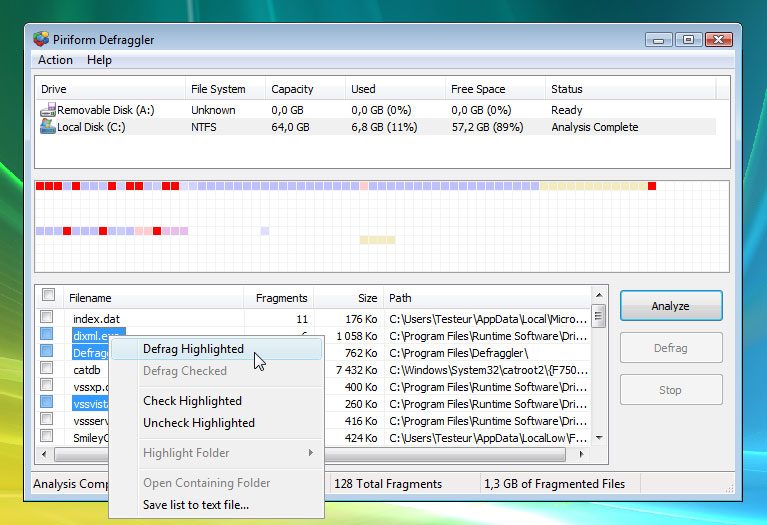Open the Action menu
Image resolution: width=767 pixels, height=525 pixels.
55,60
